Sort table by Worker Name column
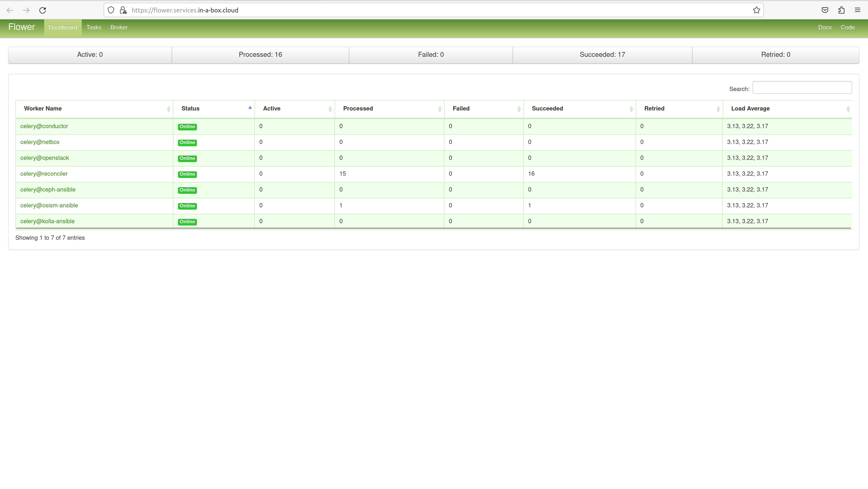868x489 pixels. 43,108
